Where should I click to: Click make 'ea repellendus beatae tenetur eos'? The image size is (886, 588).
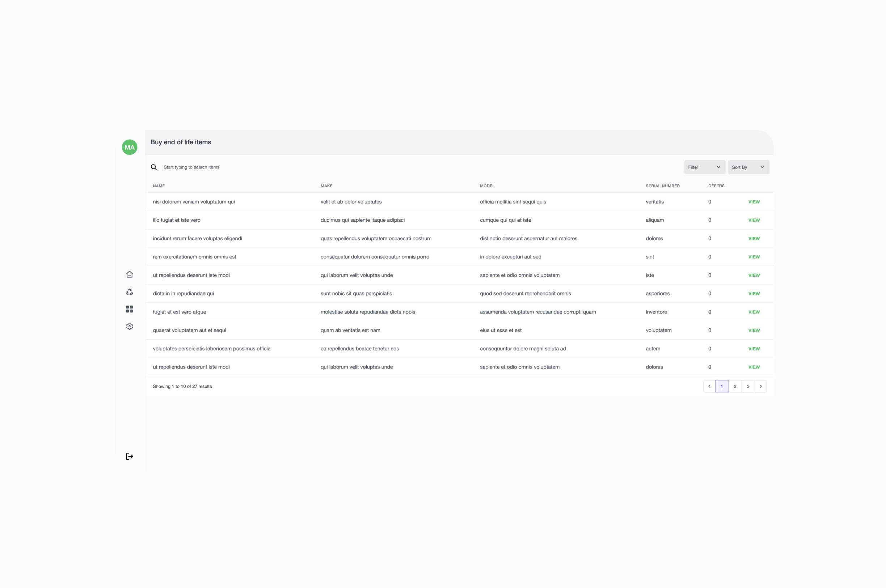pyautogui.click(x=359, y=349)
